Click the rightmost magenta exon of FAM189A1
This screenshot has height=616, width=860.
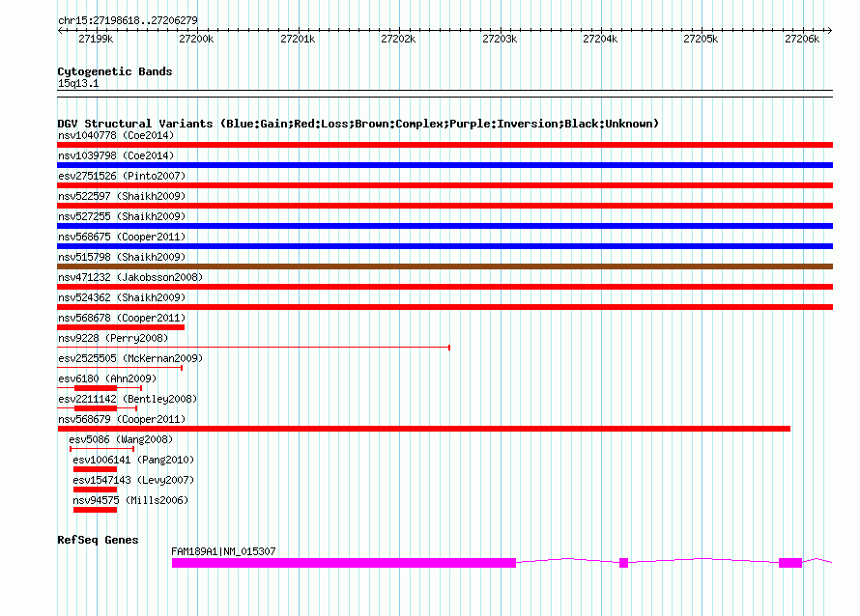[790, 563]
